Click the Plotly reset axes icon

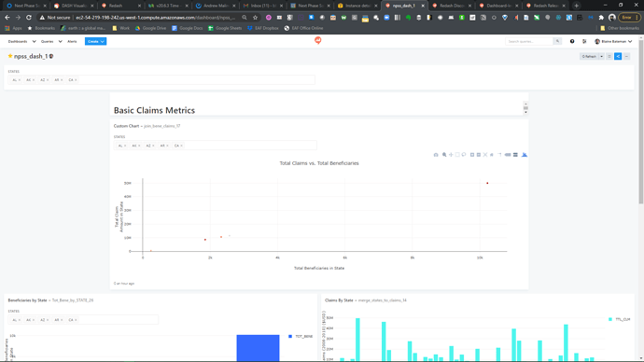click(x=492, y=155)
